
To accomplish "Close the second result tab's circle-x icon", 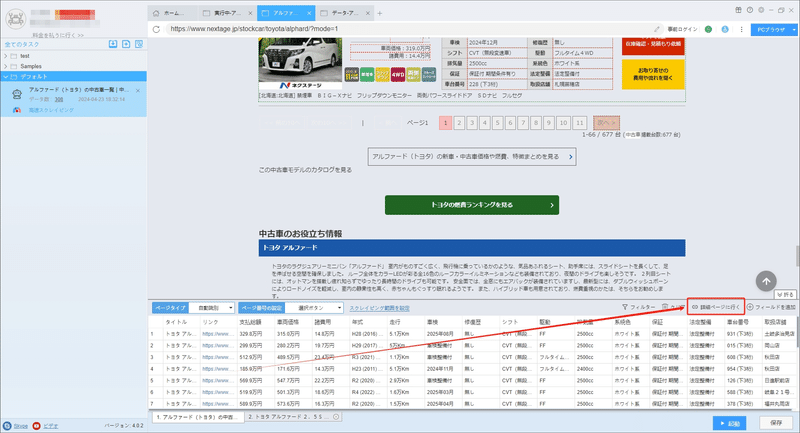I will click(336, 417).
